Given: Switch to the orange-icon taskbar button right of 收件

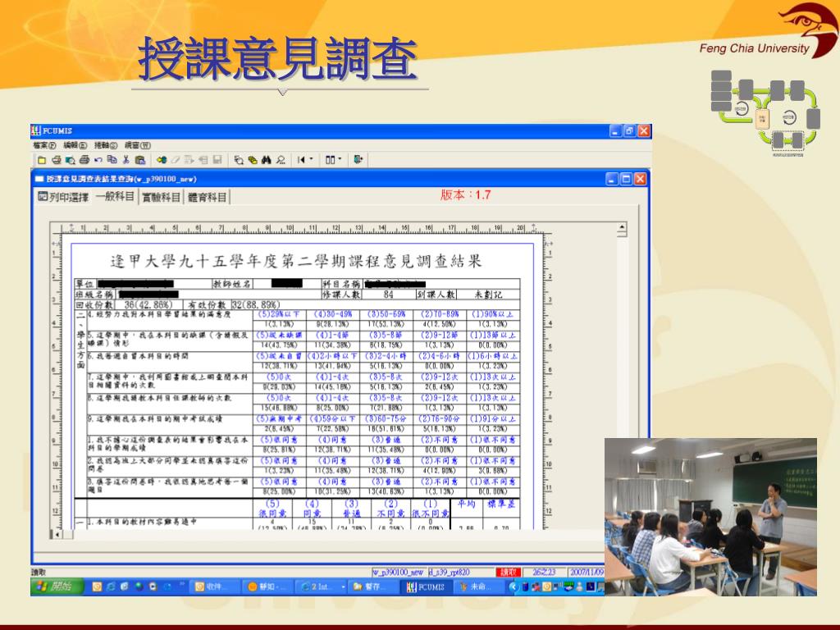Looking at the screenshot, I should pos(268,587).
